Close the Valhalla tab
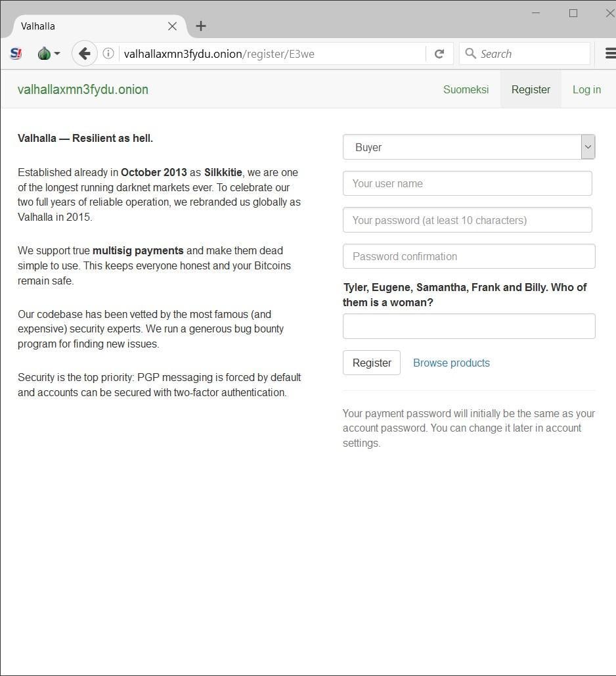 [x=172, y=26]
